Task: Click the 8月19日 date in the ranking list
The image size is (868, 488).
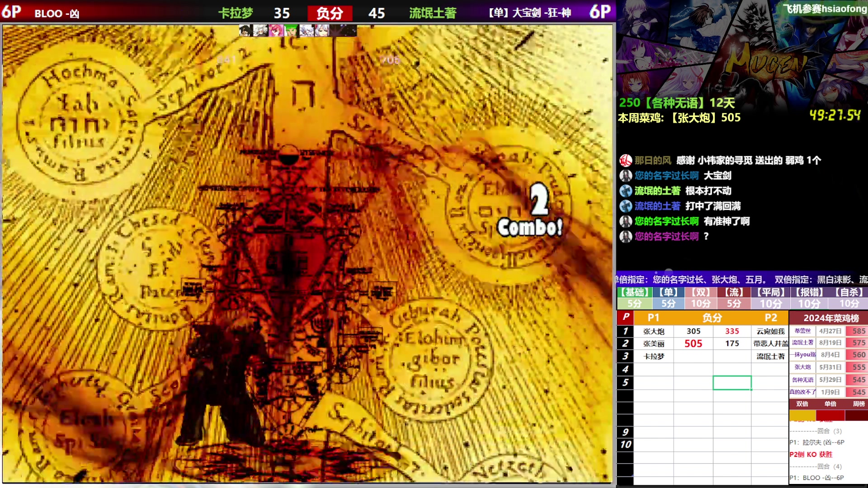Action: pyautogui.click(x=830, y=343)
